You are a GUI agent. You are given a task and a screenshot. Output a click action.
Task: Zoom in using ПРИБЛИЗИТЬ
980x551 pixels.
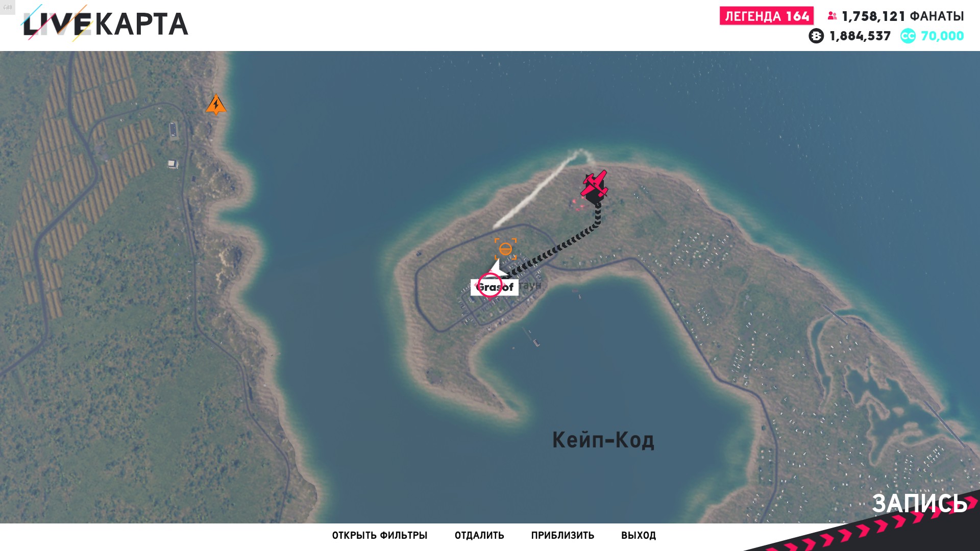pos(562,535)
